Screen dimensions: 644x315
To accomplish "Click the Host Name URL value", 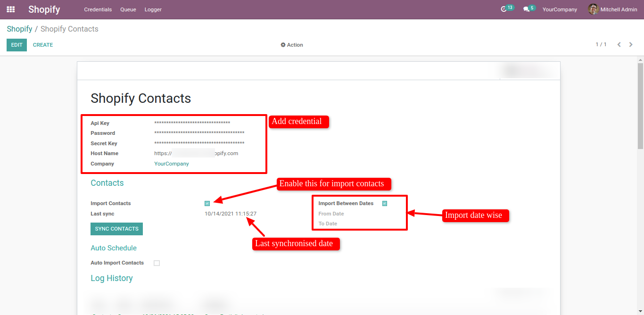I will pyautogui.click(x=196, y=153).
